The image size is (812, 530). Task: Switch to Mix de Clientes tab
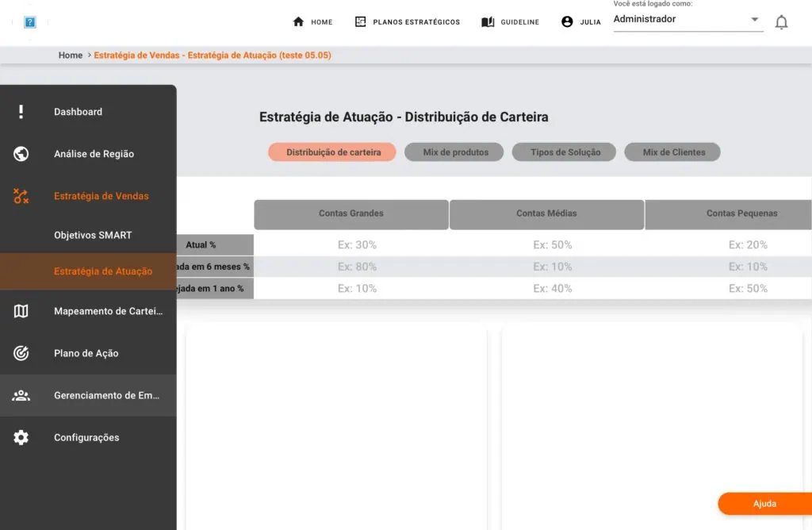[672, 152]
